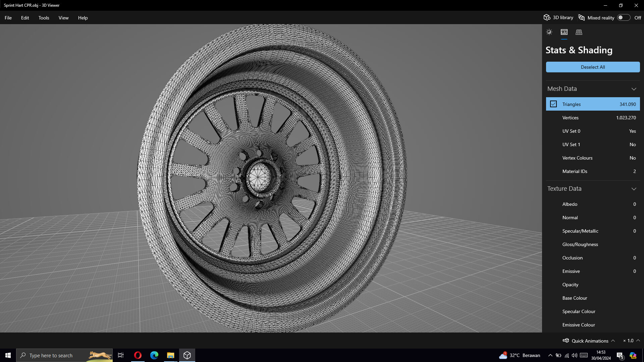Viewport: 644px width, 362px height.
Task: Open the 3D library
Action: coord(558,18)
